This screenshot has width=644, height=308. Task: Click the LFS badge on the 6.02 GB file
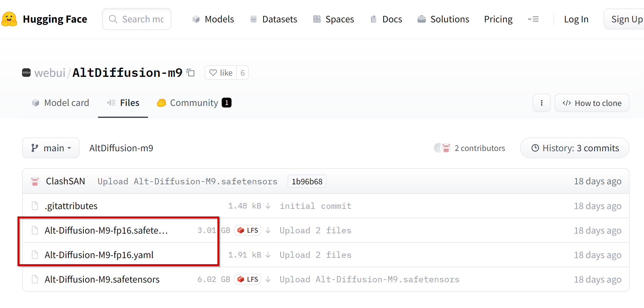(x=248, y=279)
